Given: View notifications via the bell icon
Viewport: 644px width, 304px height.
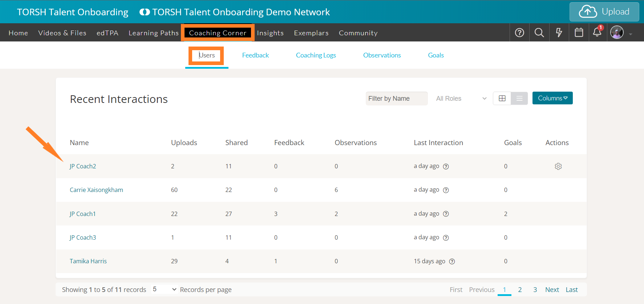Looking at the screenshot, I should [x=597, y=32].
